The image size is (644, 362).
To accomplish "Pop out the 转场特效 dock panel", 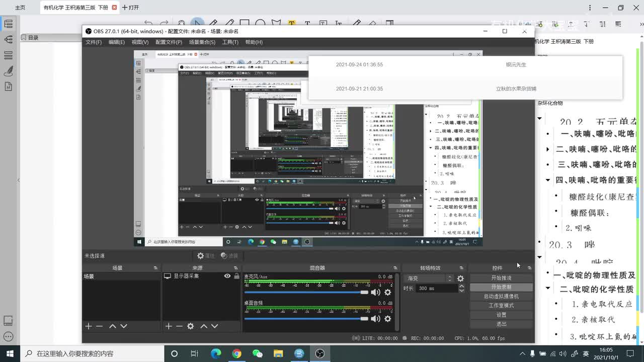I will [x=461, y=268].
